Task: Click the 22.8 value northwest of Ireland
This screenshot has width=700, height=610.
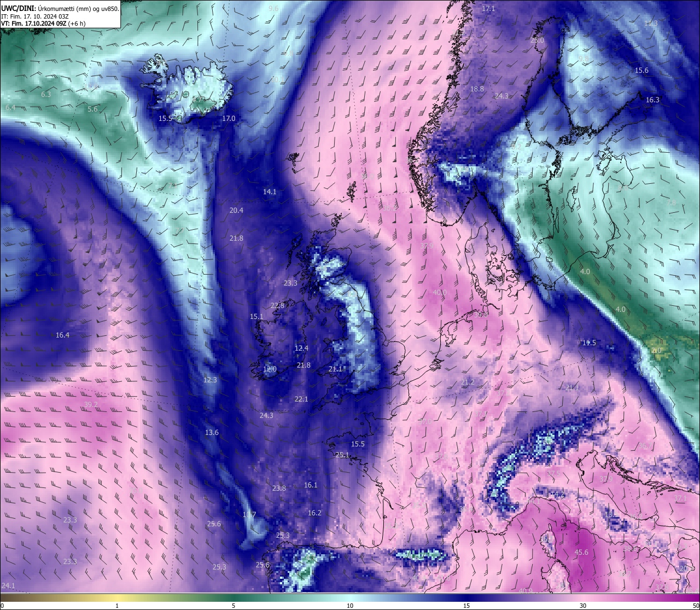Action: click(277, 306)
